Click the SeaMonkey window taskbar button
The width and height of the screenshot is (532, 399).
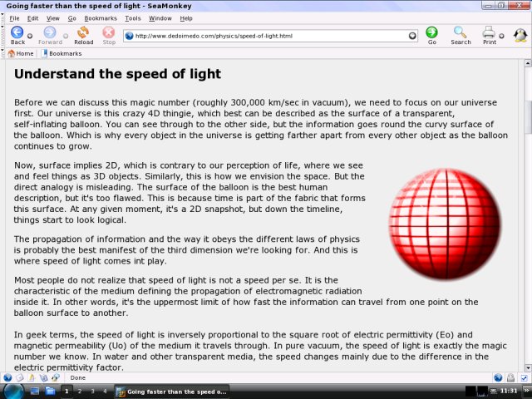171,392
